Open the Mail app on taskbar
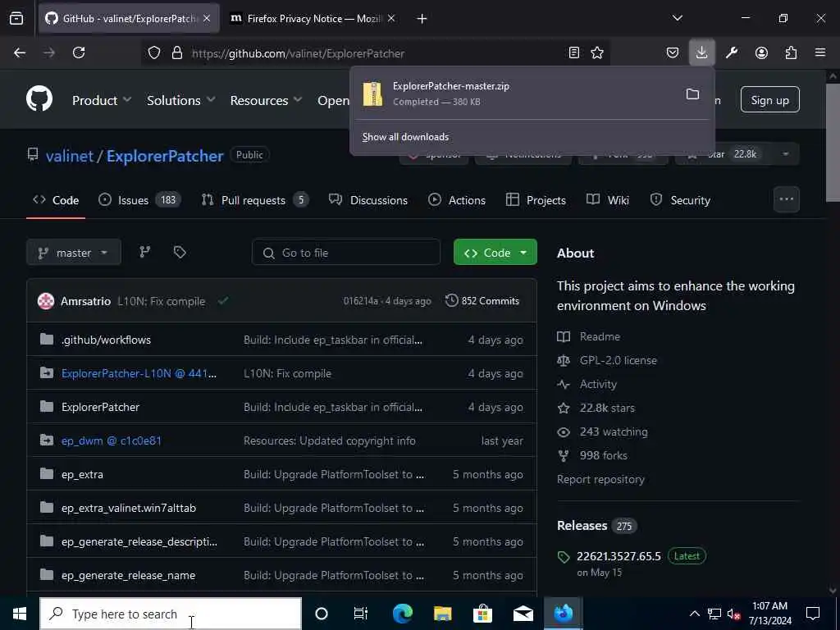The image size is (840, 630). 523,614
